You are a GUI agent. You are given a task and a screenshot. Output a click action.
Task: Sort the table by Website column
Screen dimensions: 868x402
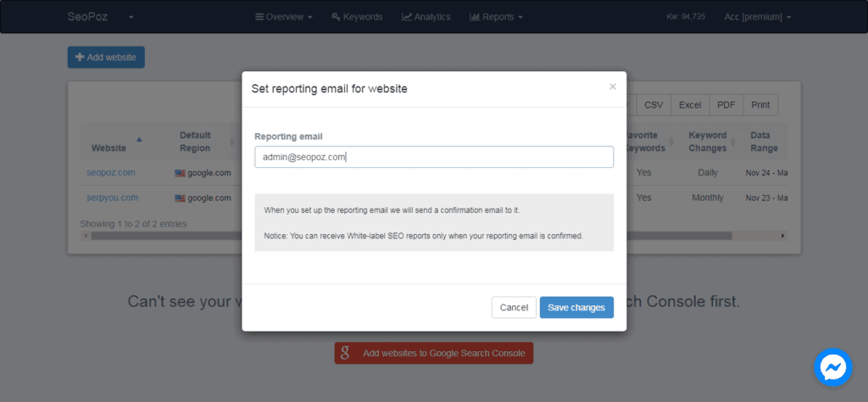117,142
